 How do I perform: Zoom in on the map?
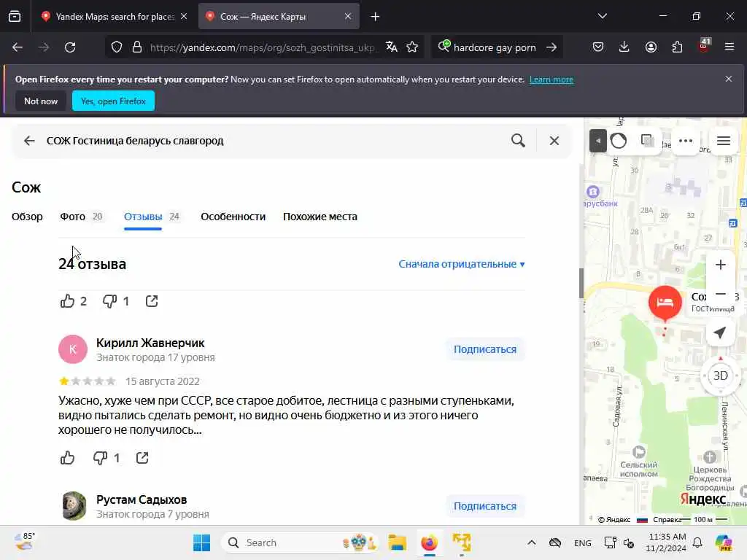click(720, 265)
